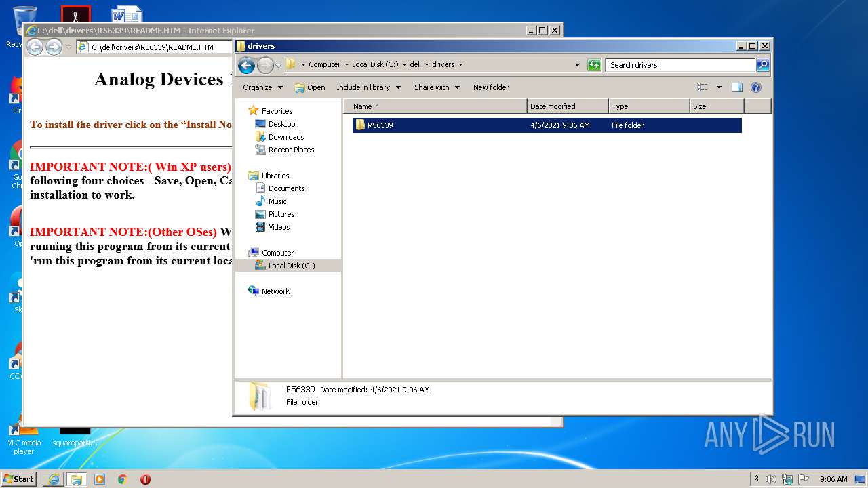The width and height of the screenshot is (868, 488).
Task: Sort by Date modified column header
Action: 568,106
